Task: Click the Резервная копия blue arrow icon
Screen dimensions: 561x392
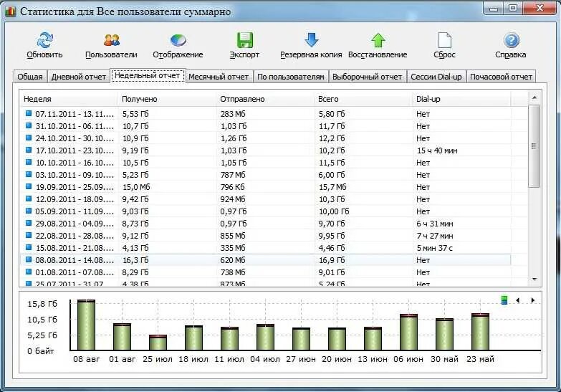Action: (x=311, y=39)
